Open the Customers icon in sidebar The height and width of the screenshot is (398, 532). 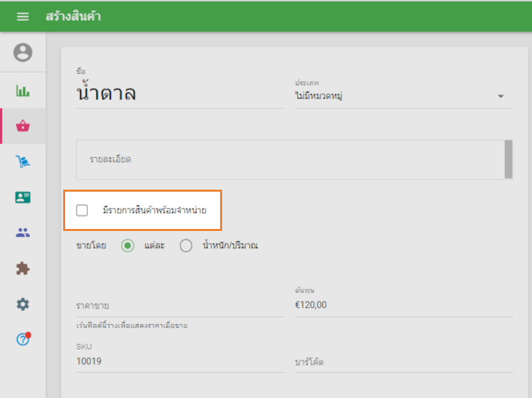click(x=22, y=232)
